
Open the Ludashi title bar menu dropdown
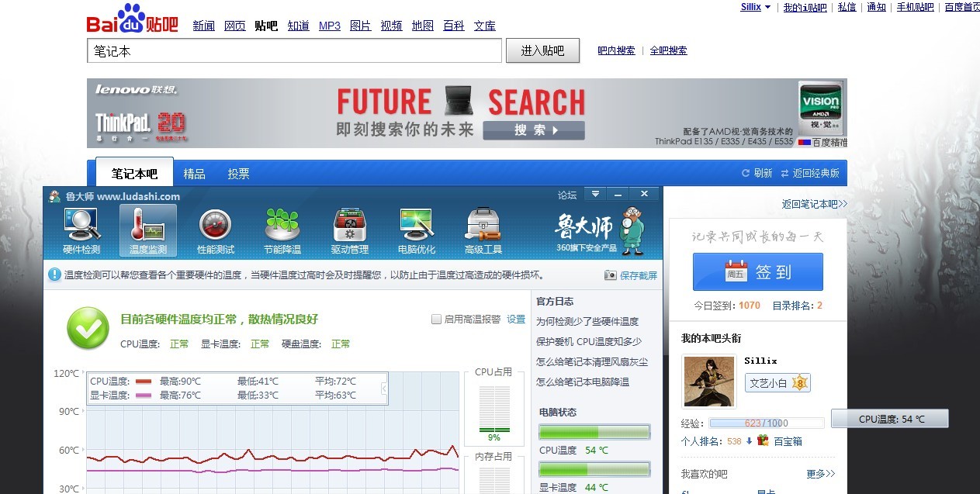coord(595,194)
